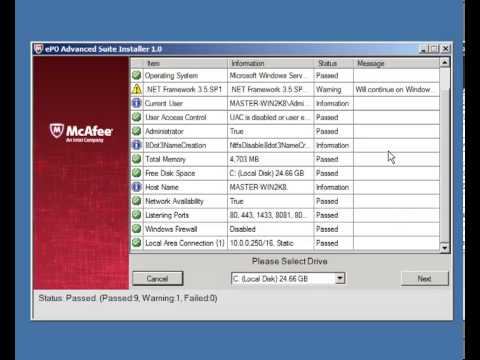Select the 'User Access Control' row label
This screenshot has height=360, width=480.
click(176, 117)
